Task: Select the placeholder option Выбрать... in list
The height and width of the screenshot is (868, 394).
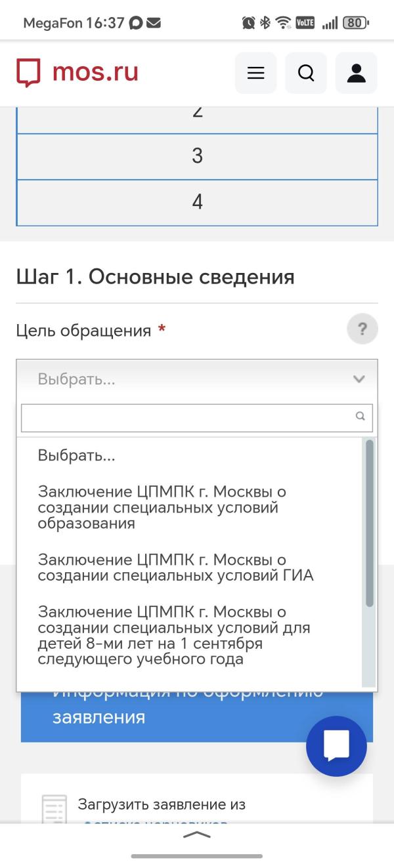Action: click(77, 455)
